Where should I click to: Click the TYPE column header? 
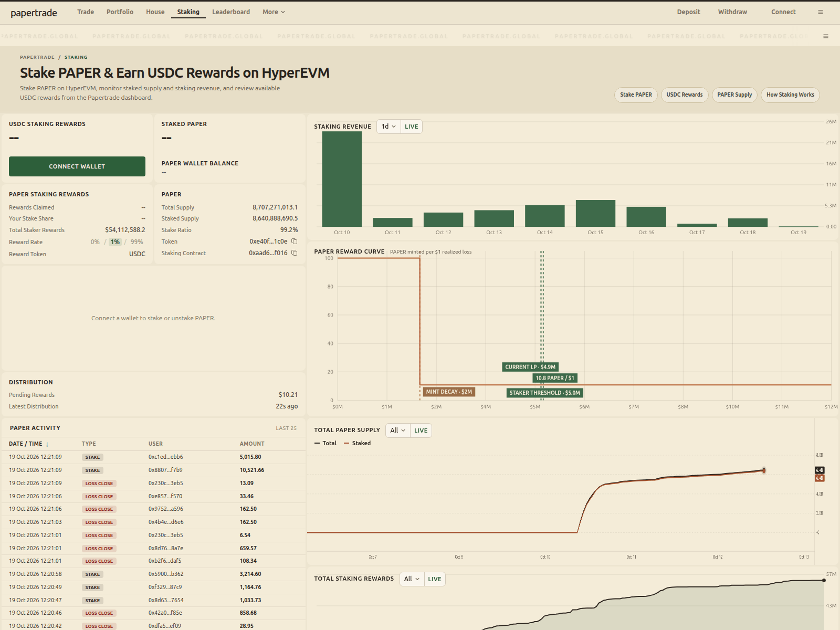(x=89, y=444)
